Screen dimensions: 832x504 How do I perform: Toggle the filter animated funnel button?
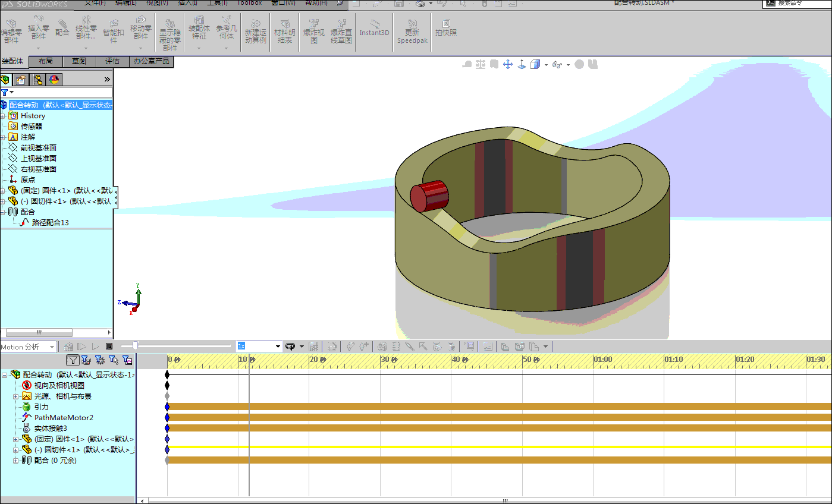(x=86, y=360)
